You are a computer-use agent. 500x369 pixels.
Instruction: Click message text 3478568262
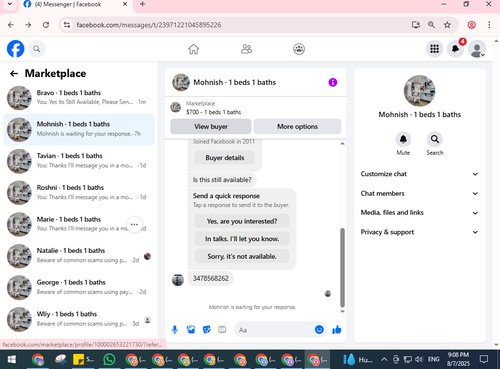211,278
